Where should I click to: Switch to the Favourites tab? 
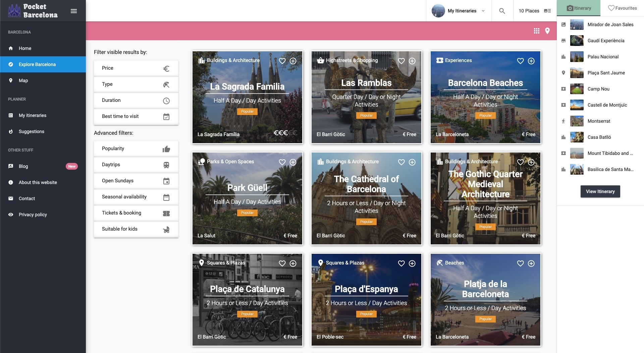tap(622, 8)
